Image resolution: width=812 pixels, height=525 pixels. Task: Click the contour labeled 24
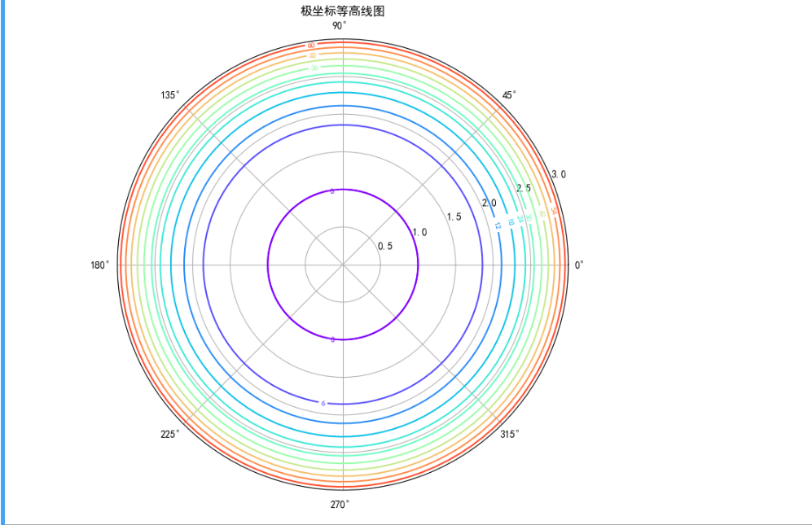[521, 220]
